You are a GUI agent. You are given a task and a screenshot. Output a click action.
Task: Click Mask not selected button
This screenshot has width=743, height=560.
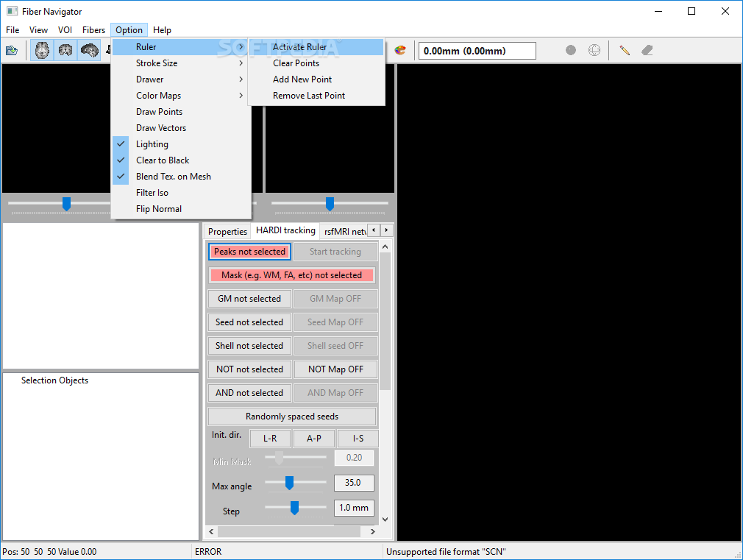(292, 275)
